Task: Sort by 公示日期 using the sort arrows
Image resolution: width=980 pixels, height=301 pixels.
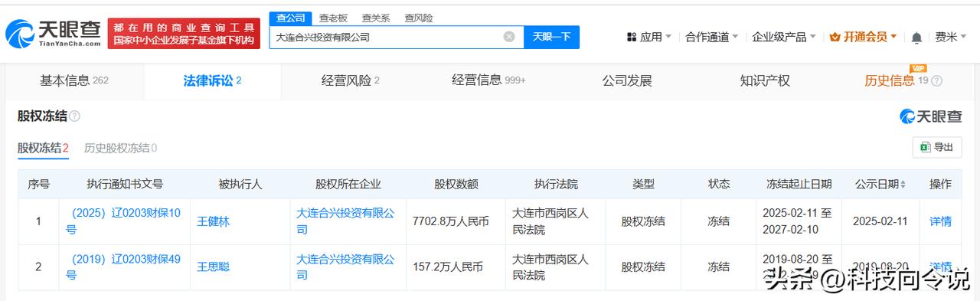Action: (903, 185)
